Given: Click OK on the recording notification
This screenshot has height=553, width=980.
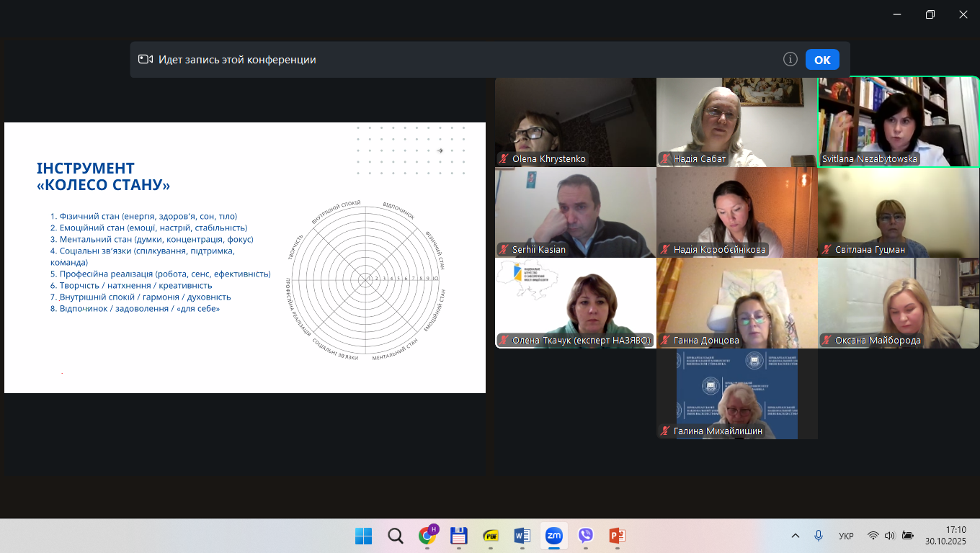Looking at the screenshot, I should pyautogui.click(x=822, y=60).
